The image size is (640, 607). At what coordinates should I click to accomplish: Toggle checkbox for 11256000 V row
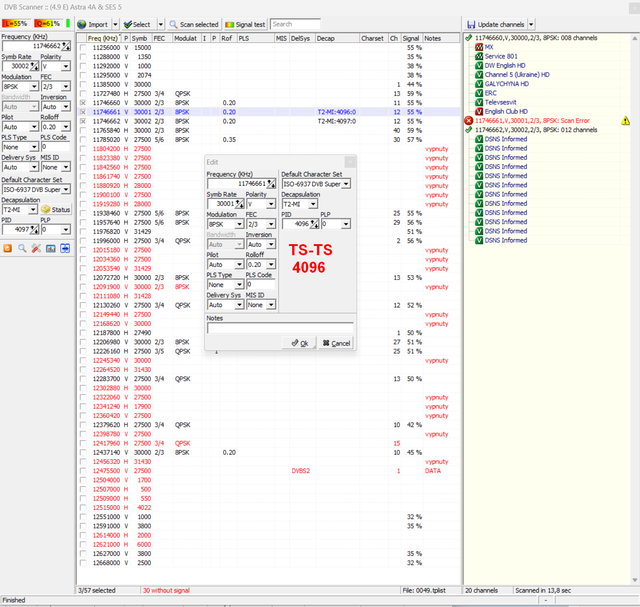(x=83, y=47)
